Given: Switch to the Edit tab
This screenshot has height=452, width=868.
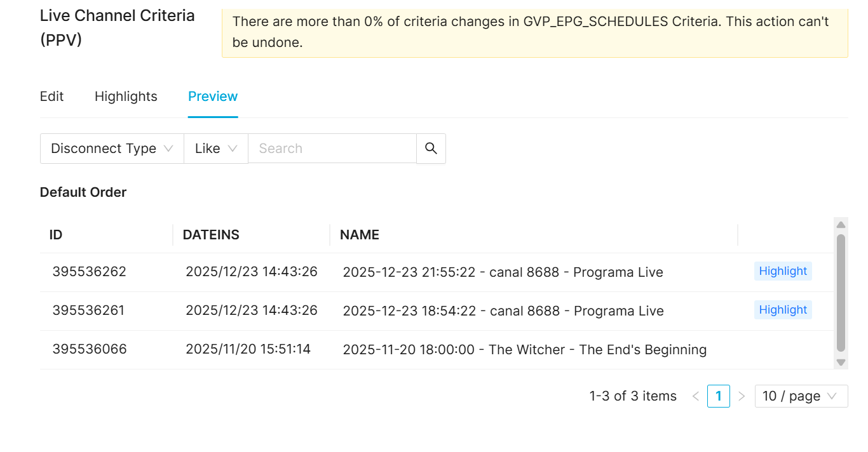Looking at the screenshot, I should pos(52,96).
